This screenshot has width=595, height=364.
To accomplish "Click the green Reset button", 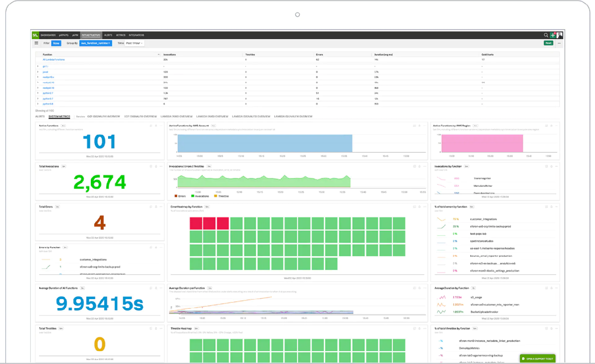I will [x=548, y=43].
